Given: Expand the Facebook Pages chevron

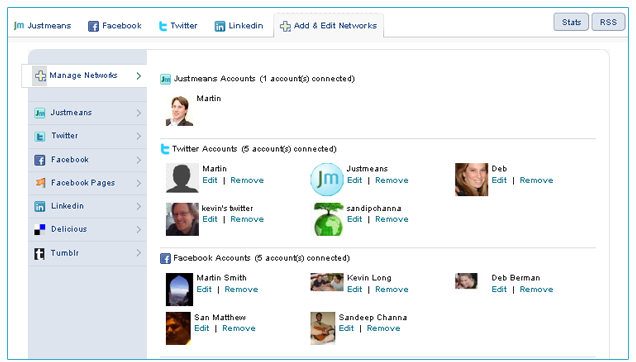Looking at the screenshot, I should pos(139,183).
